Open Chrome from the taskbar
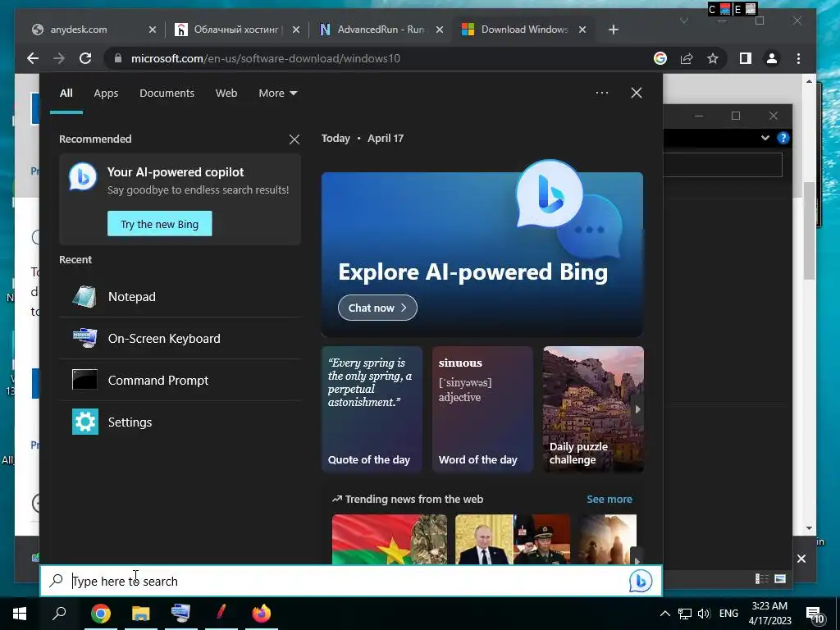840x630 pixels. tap(101, 614)
